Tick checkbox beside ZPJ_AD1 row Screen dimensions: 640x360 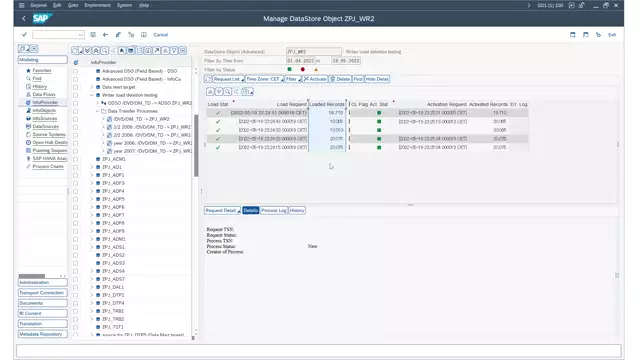76,167
